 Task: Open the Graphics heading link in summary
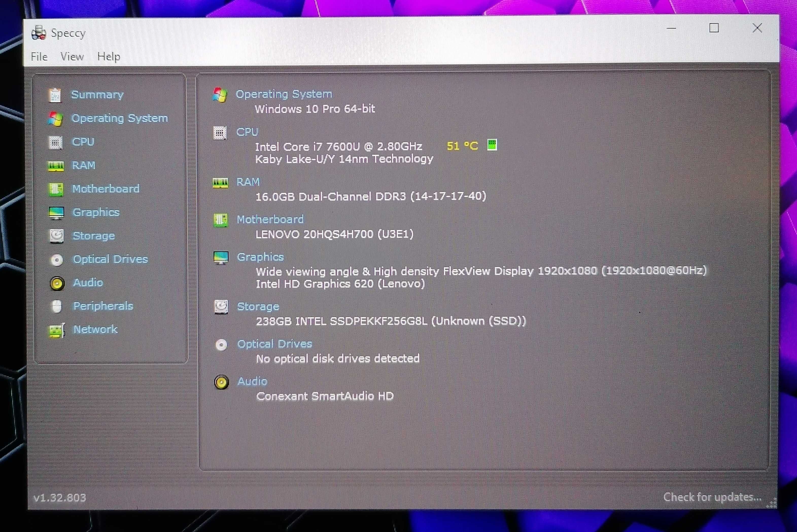point(261,257)
